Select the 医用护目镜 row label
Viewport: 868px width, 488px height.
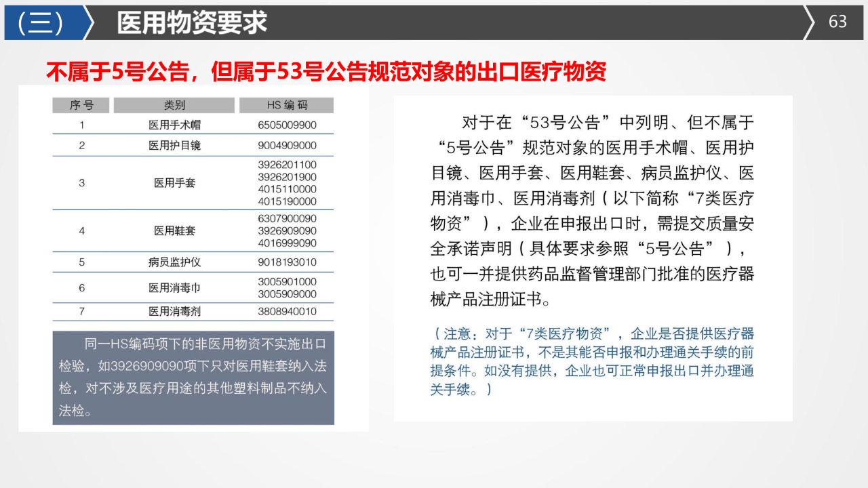(x=174, y=145)
